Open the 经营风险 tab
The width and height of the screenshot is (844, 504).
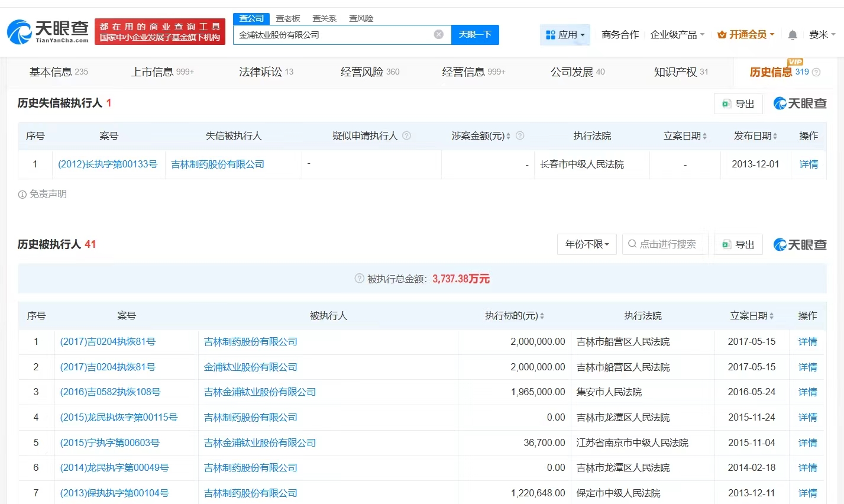pos(370,72)
